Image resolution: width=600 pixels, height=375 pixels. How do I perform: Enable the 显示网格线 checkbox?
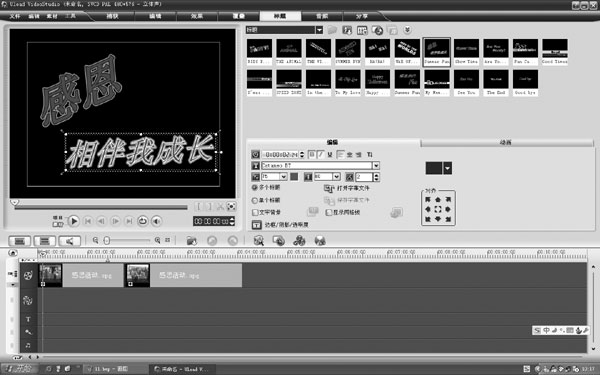[x=328, y=212]
